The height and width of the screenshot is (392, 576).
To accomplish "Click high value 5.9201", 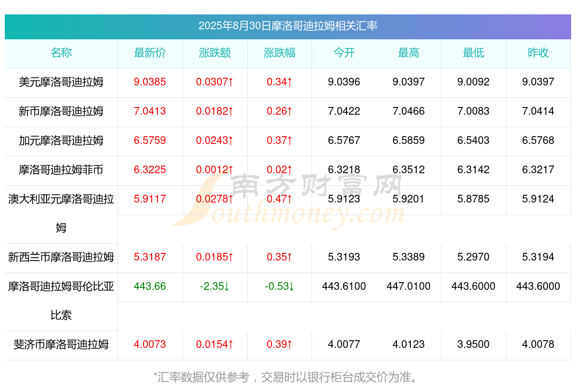I will [x=409, y=199].
